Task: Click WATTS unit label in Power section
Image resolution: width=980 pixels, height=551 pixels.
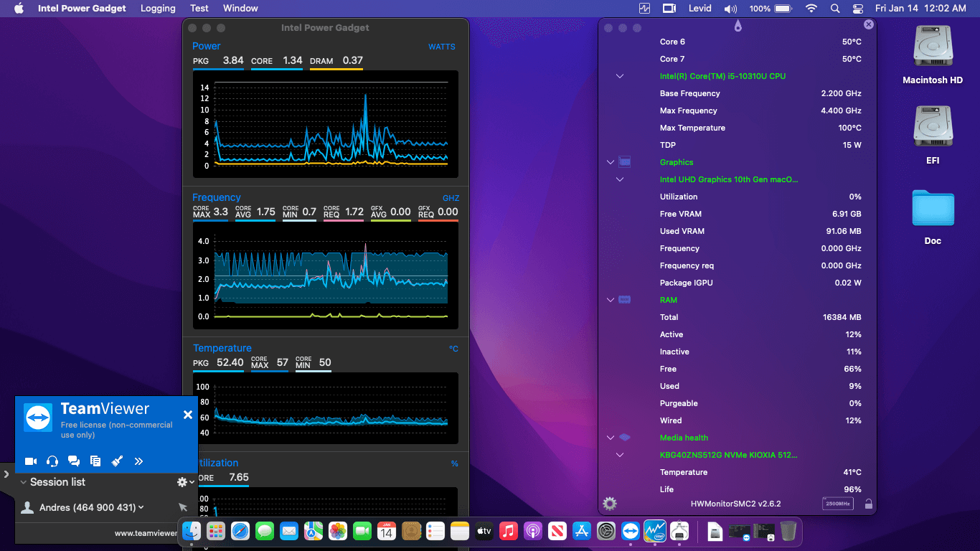Action: tap(442, 47)
